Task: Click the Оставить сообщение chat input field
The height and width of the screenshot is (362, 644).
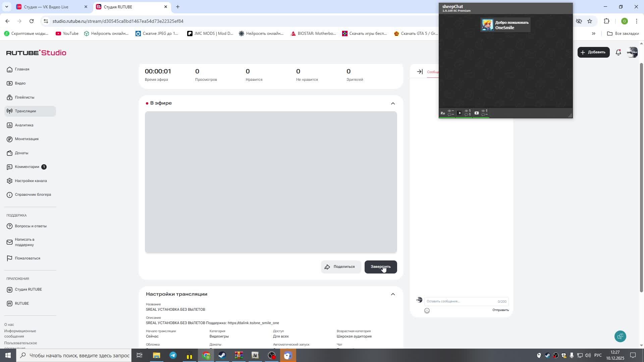Action: (460, 301)
